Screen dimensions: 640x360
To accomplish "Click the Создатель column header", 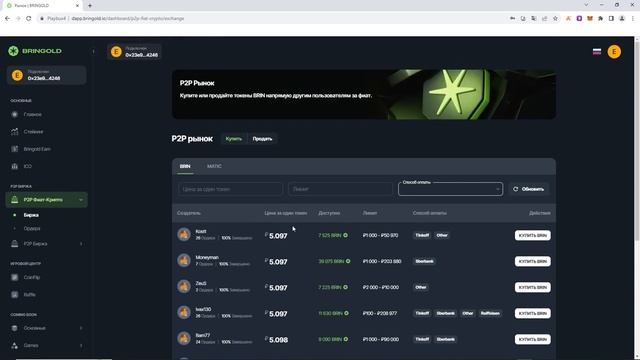I will tap(189, 213).
